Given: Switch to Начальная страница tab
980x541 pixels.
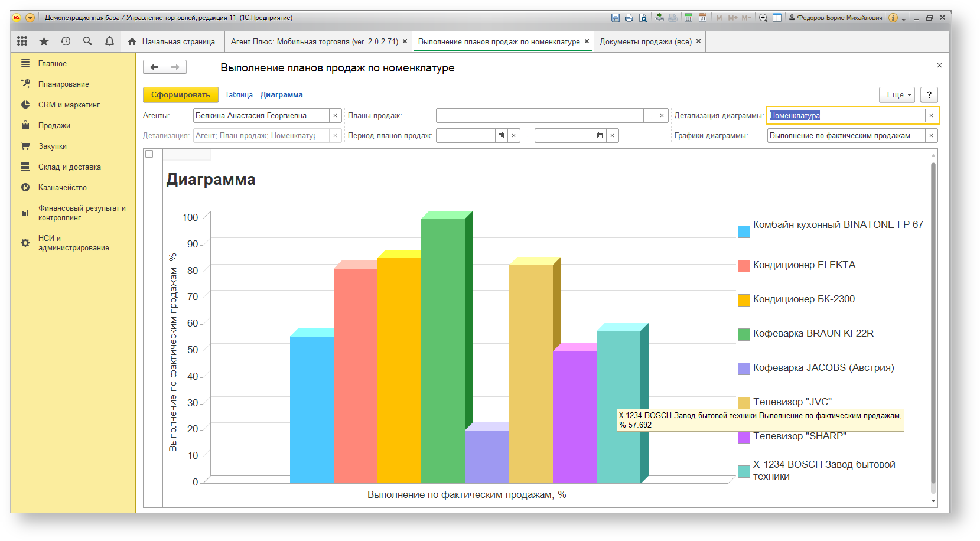Looking at the screenshot, I should (x=172, y=41).
